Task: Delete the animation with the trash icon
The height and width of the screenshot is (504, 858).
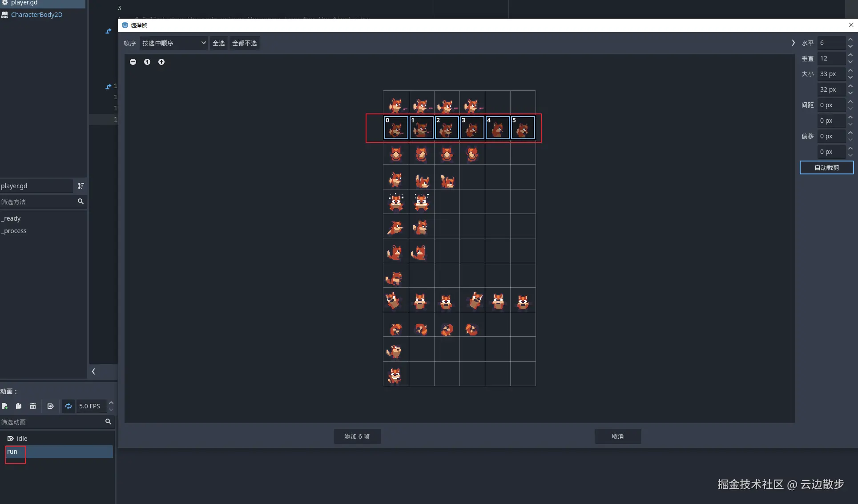Action: coord(33,406)
